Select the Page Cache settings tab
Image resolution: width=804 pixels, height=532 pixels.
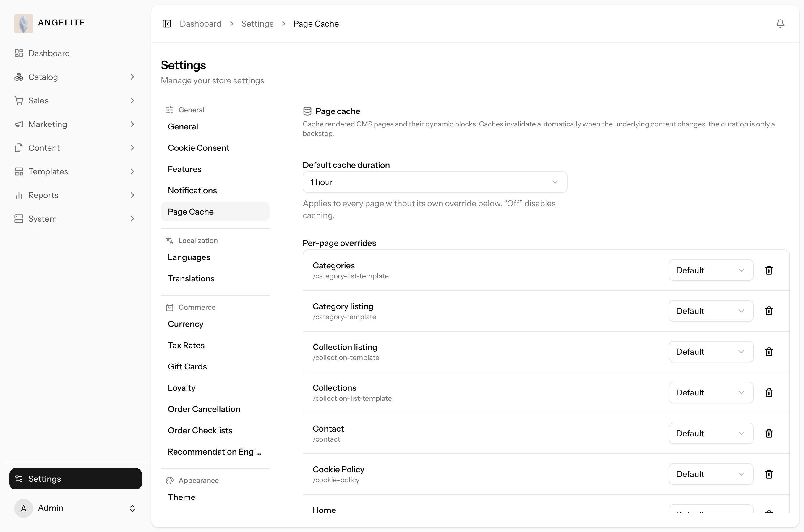[215, 212]
